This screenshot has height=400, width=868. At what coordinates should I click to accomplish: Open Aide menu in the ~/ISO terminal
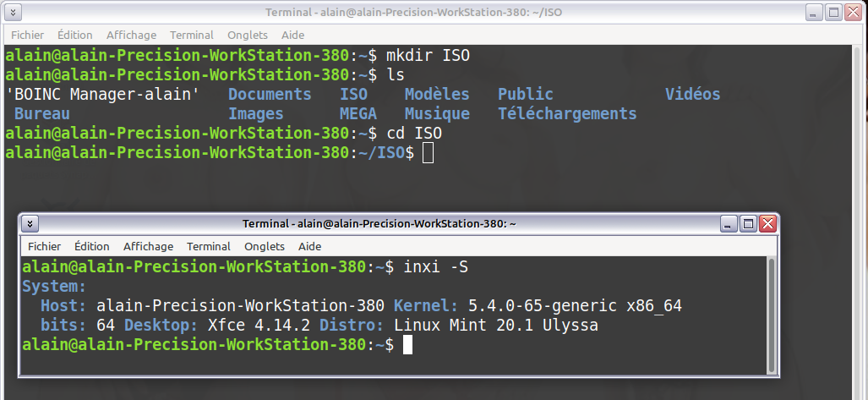(293, 35)
